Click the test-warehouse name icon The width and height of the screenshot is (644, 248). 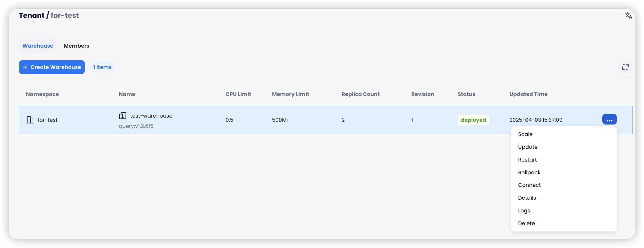[x=123, y=116]
